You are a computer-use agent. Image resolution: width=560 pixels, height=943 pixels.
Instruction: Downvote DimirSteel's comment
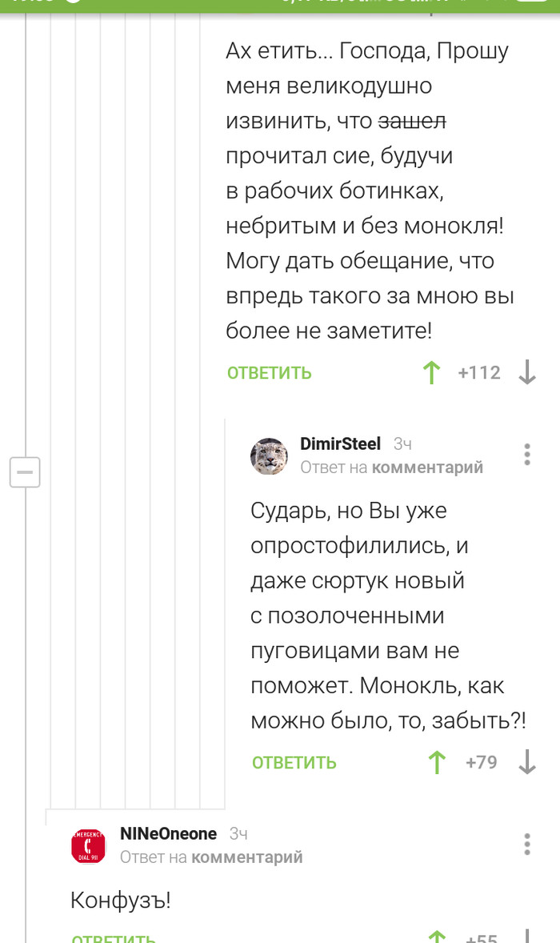527,762
